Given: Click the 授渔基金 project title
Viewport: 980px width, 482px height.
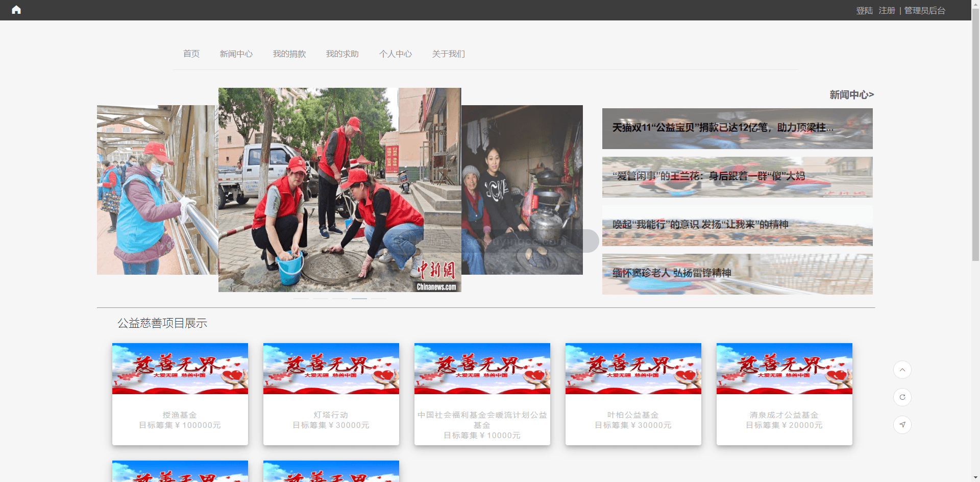Looking at the screenshot, I should (x=180, y=415).
